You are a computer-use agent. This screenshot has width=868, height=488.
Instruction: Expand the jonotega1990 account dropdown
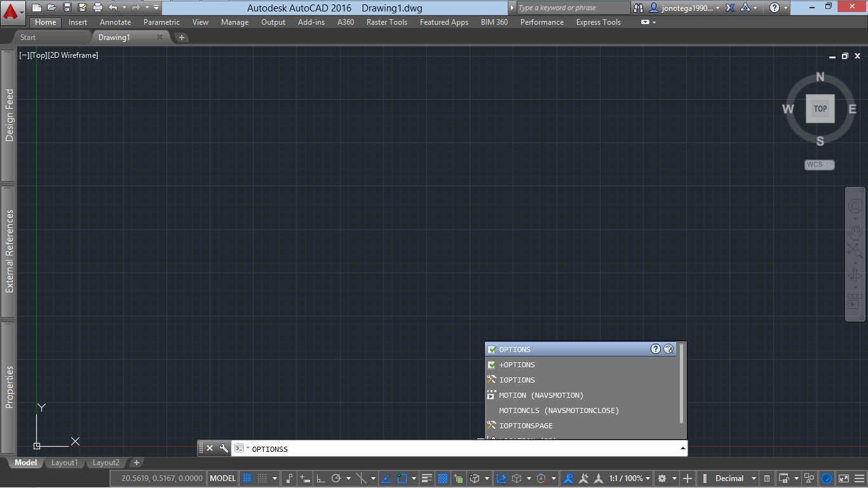point(718,8)
